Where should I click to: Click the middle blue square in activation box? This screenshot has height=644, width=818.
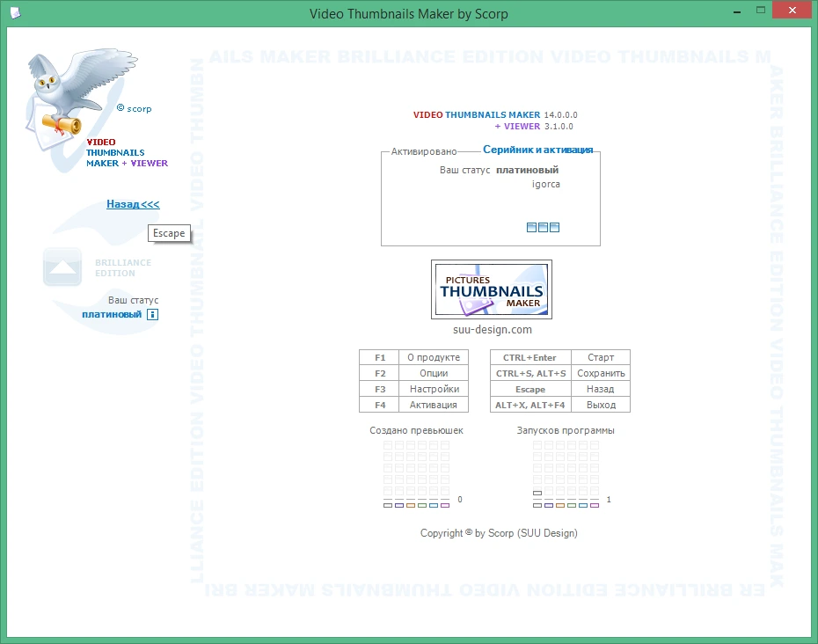click(x=543, y=228)
